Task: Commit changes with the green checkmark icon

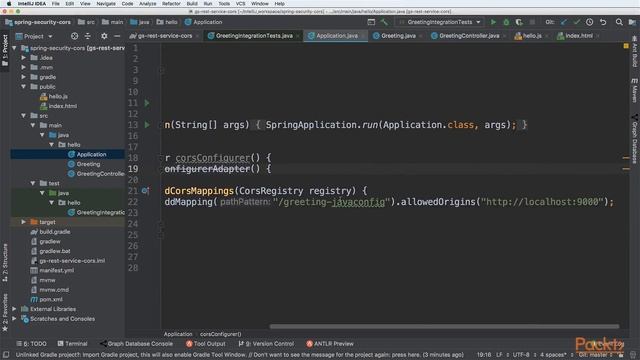Action: (x=577, y=22)
